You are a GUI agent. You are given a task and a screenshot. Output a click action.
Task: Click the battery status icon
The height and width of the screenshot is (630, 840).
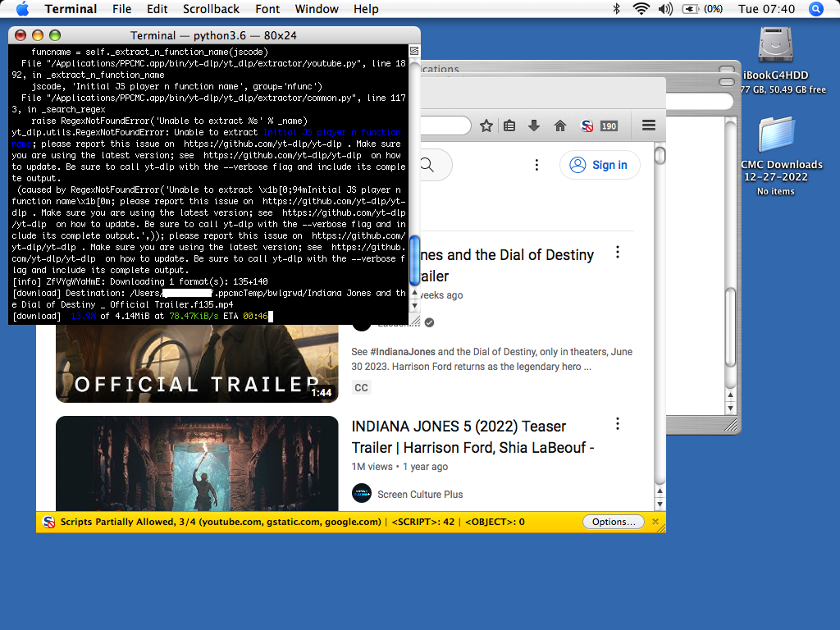tap(690, 8)
